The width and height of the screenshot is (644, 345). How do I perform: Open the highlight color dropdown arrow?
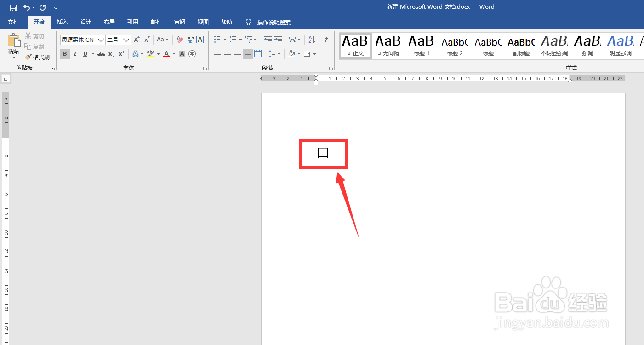(x=159, y=54)
